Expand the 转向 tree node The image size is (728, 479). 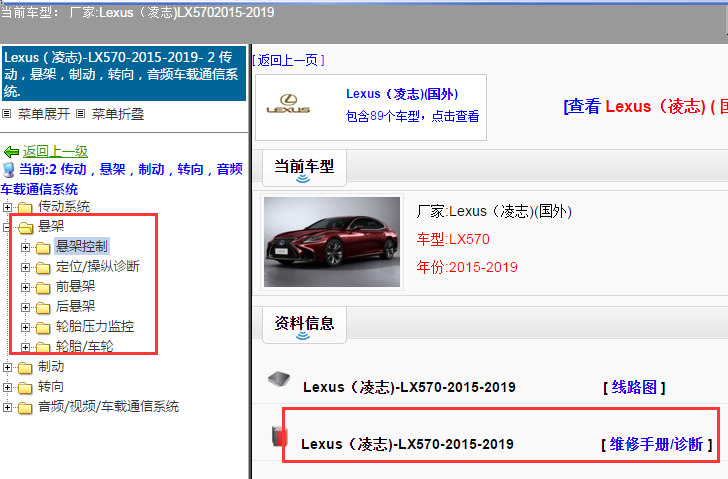(x=7, y=388)
